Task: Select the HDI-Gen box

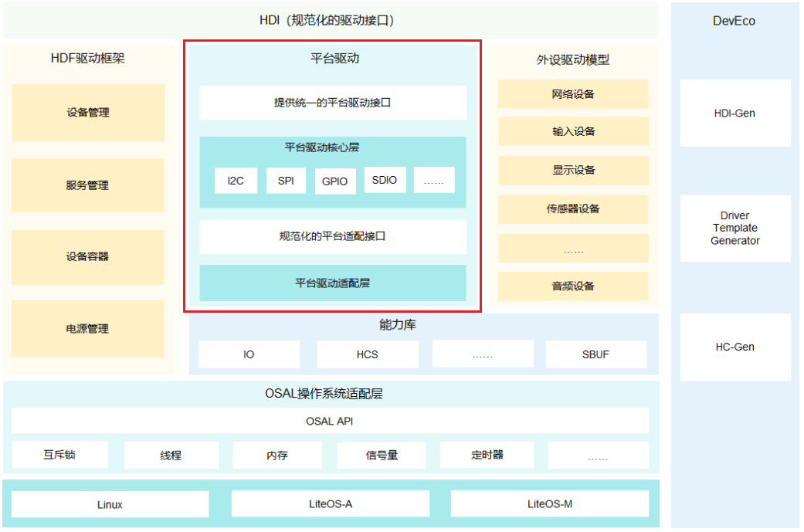Action: click(735, 114)
